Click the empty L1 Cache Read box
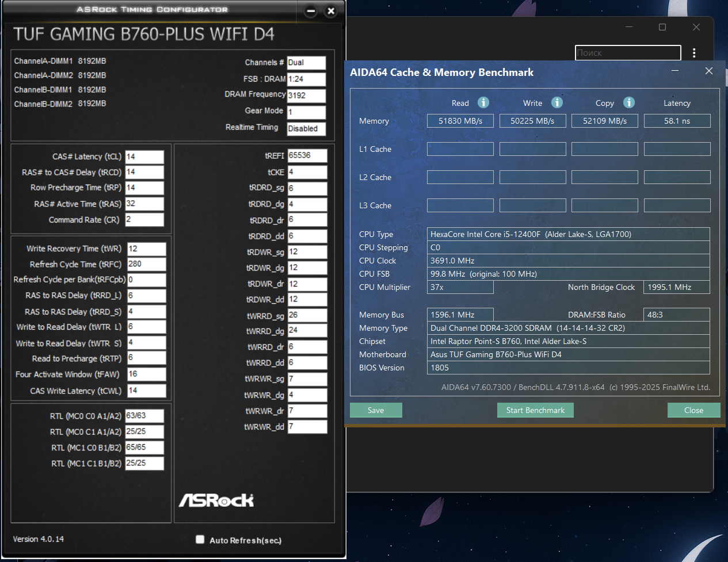 pyautogui.click(x=460, y=149)
